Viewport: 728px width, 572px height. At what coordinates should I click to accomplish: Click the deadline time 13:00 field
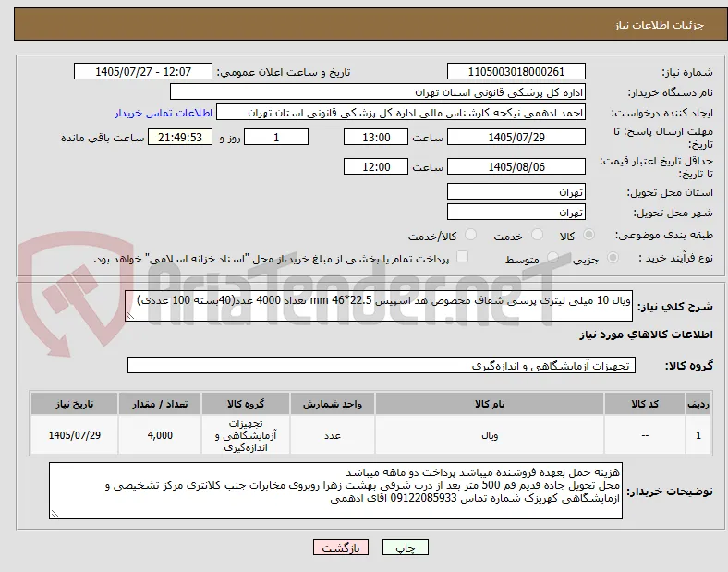click(x=376, y=137)
